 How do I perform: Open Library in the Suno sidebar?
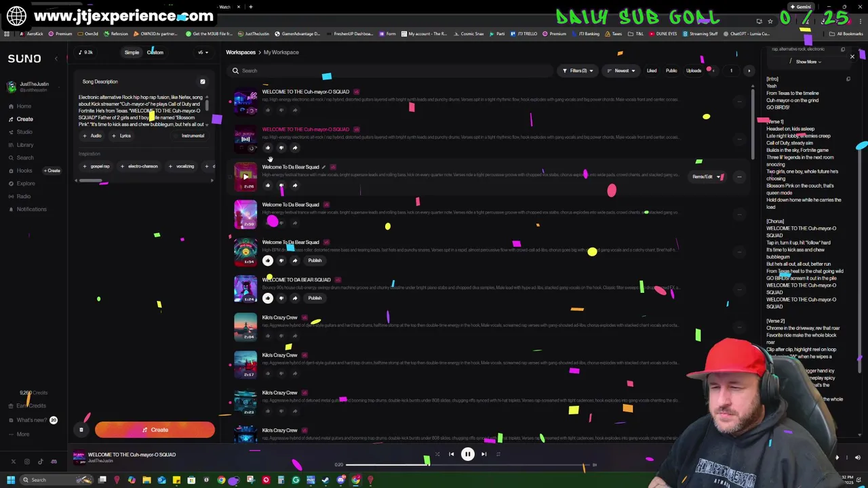pos(25,145)
